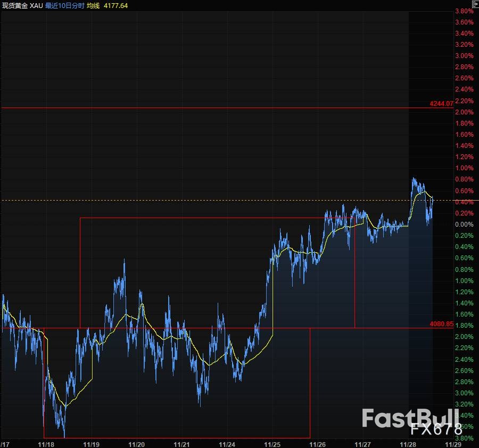The height and width of the screenshot is (448, 479).
Task: Select the 11/18 date on the time axis
Action: [x=46, y=444]
